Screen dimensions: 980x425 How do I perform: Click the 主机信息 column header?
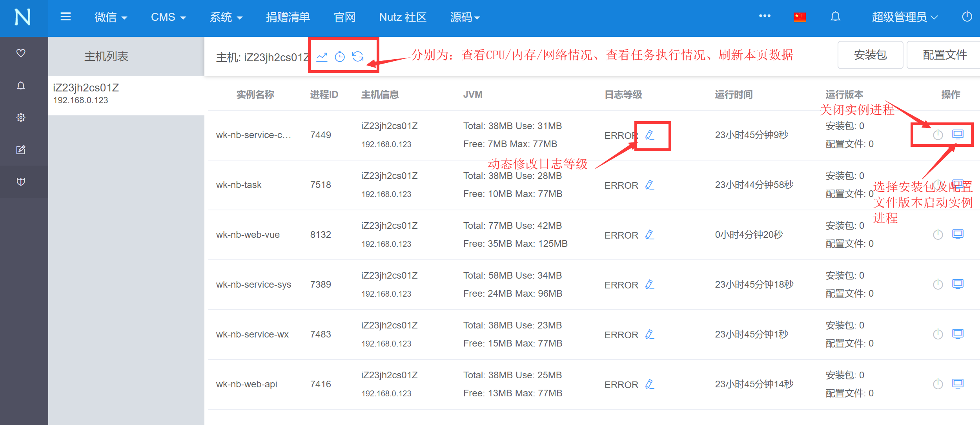380,95
